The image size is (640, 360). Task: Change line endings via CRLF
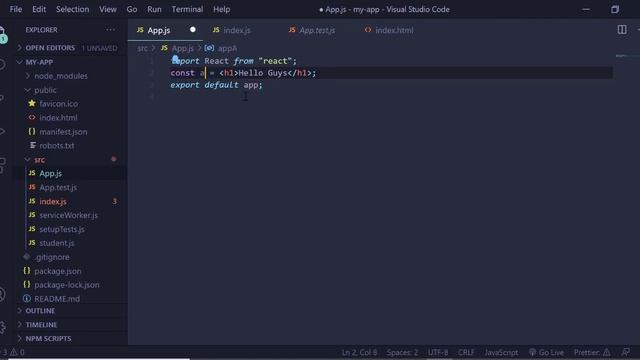[466, 352]
